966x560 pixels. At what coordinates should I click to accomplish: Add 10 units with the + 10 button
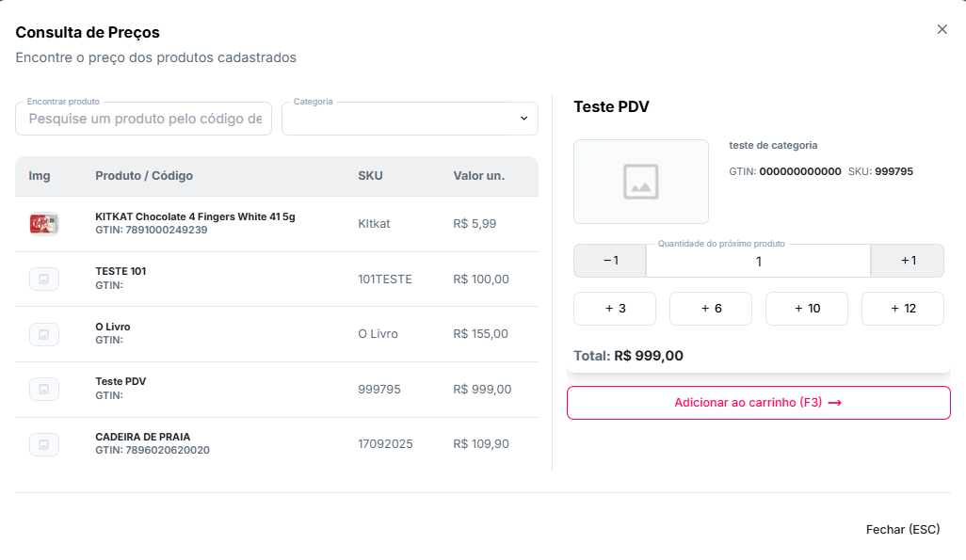tap(807, 309)
